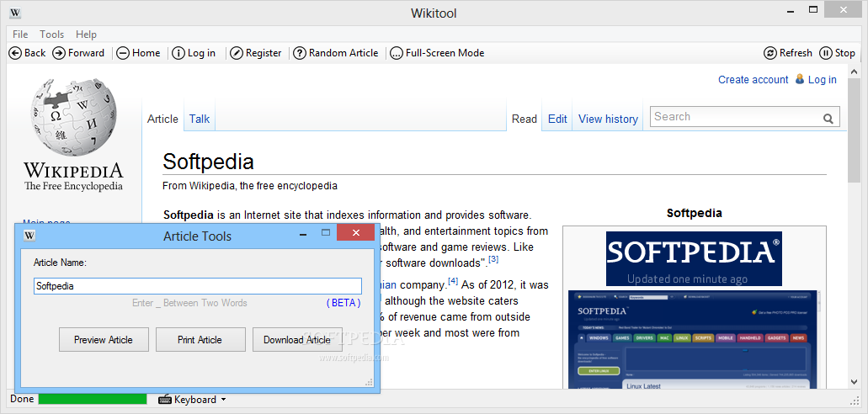Screen dimensions: 868x414
Task: Click the Wikitool W icon in title bar
Action: (15, 13)
